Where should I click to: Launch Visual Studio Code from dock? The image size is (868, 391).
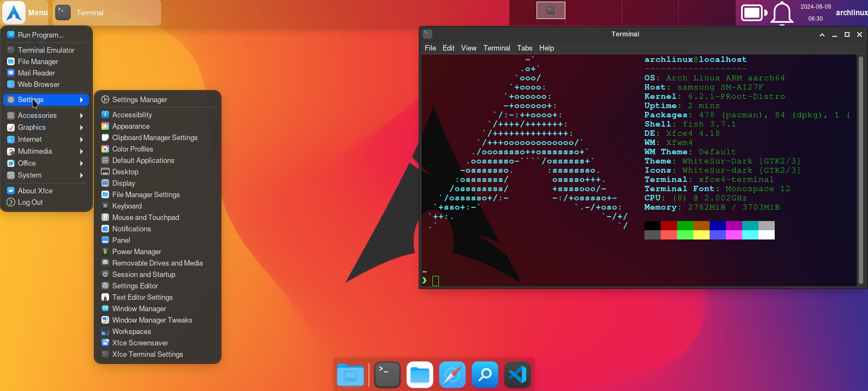click(518, 375)
